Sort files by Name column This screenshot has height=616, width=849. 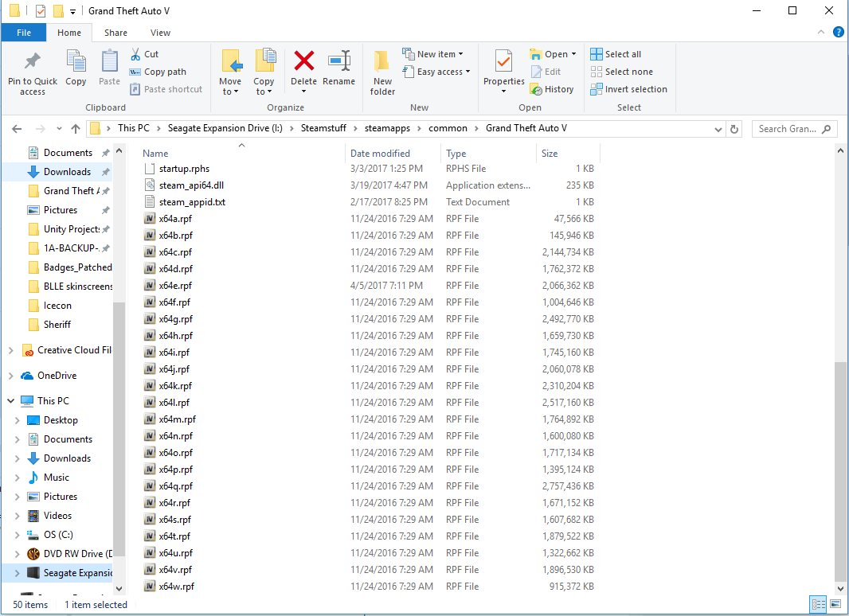[155, 154]
